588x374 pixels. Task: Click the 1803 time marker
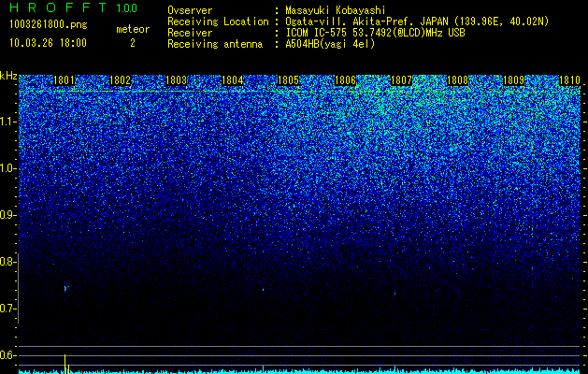(x=177, y=80)
